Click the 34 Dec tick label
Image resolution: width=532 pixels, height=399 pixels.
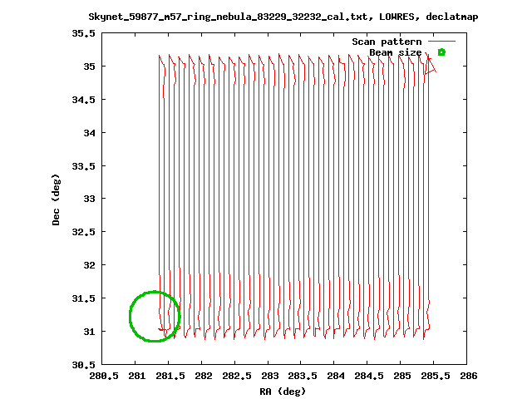click(x=90, y=133)
